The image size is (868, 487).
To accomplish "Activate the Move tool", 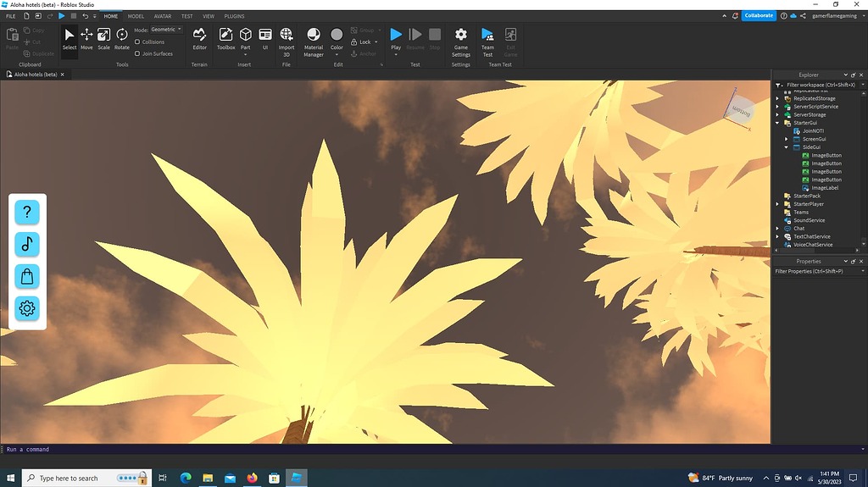I will coord(86,39).
